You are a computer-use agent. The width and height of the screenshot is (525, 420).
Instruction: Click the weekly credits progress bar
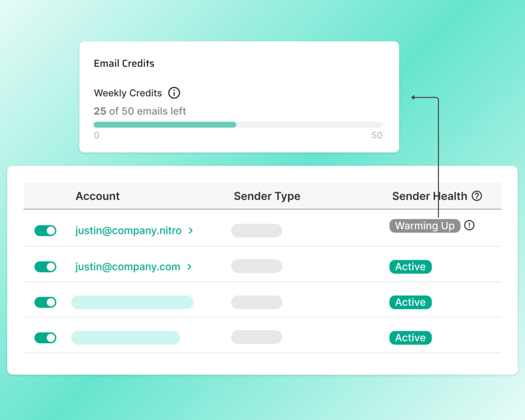pyautogui.click(x=238, y=125)
